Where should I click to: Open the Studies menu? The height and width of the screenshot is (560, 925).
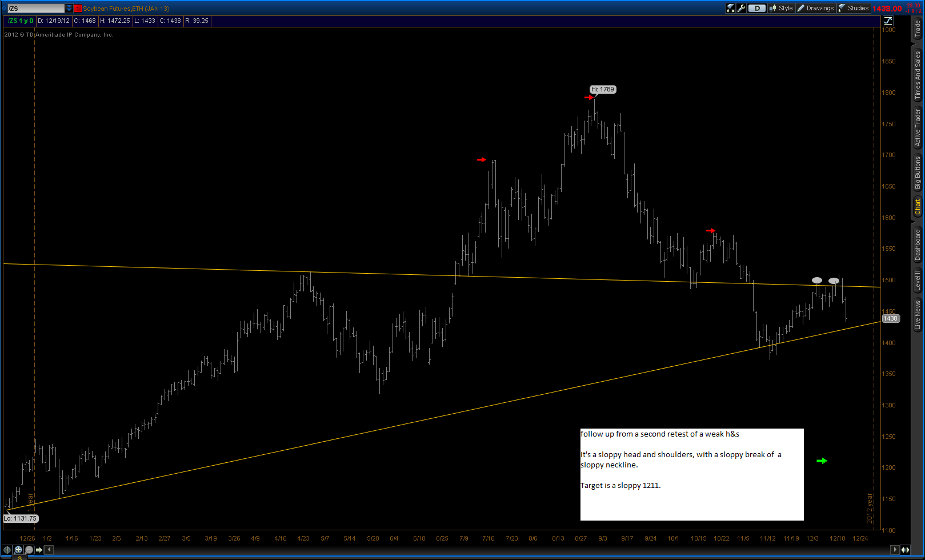(854, 8)
